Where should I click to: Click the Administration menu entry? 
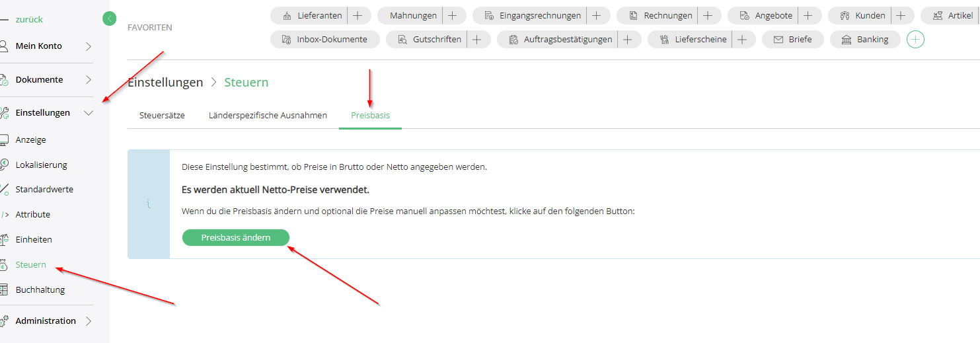[x=46, y=321]
